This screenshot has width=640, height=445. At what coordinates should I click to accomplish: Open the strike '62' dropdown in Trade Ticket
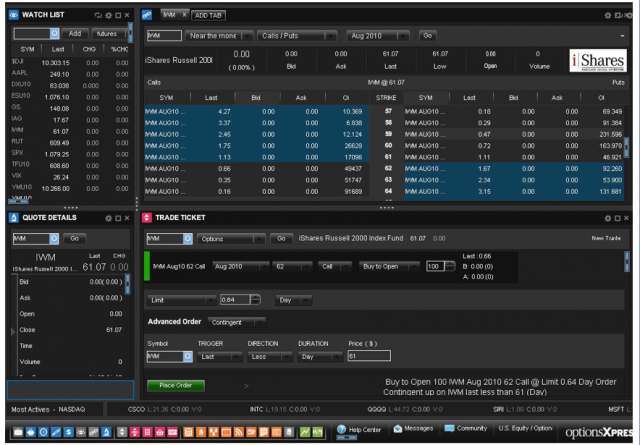pyautogui.click(x=292, y=267)
